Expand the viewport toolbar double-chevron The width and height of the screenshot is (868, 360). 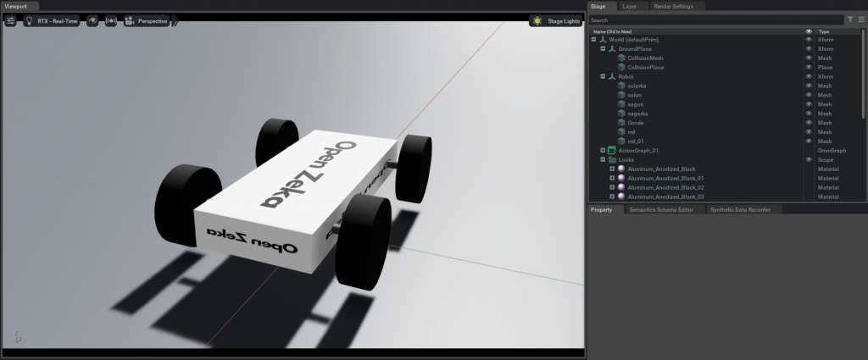(175, 21)
